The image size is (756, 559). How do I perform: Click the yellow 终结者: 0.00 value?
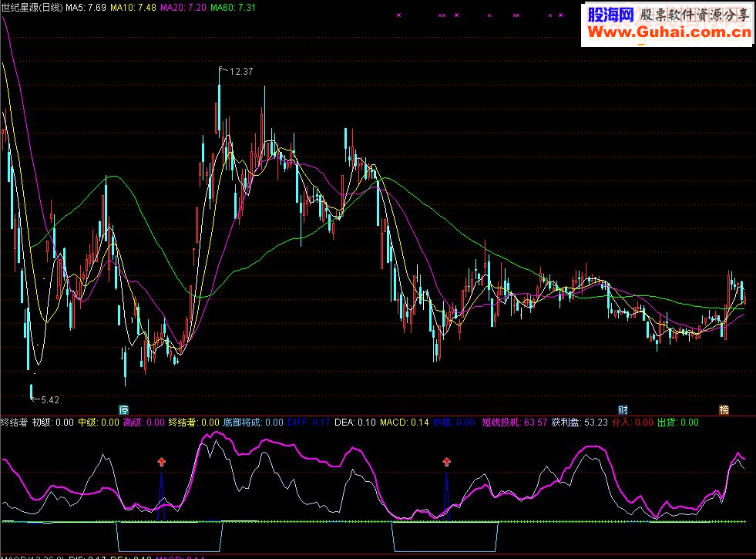coord(194,423)
